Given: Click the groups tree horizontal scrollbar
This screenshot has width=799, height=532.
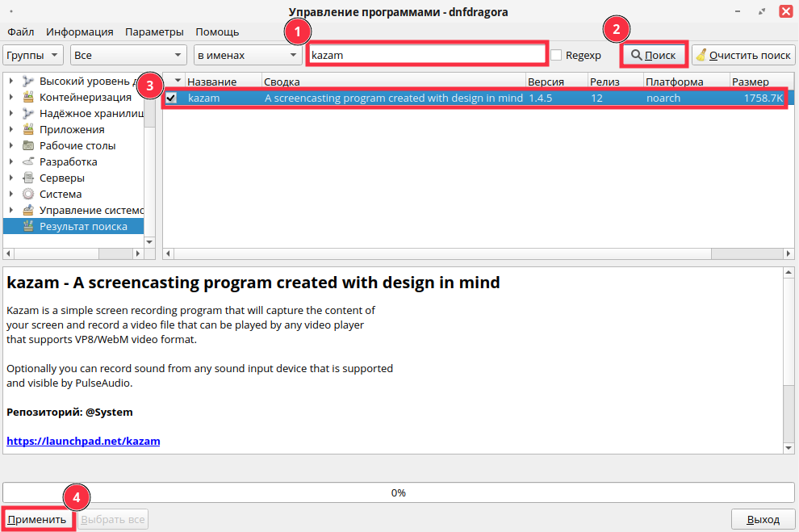Looking at the screenshot, I should 74,253.
